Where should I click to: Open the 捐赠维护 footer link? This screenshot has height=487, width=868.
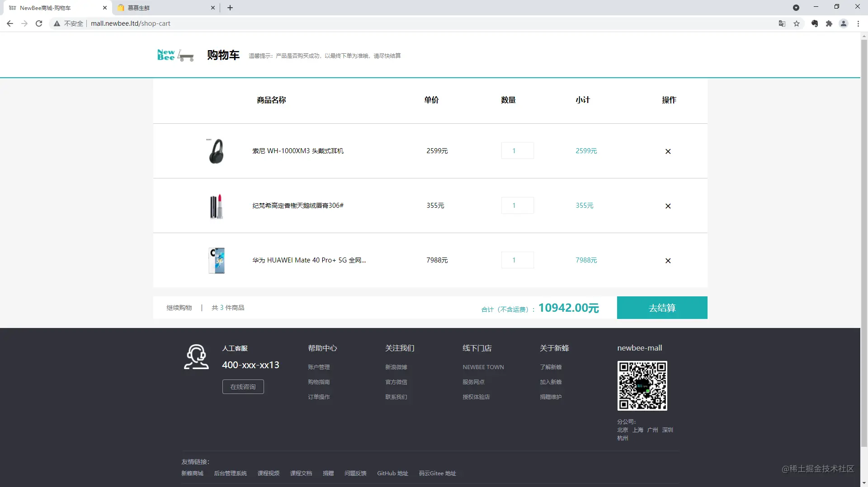pyautogui.click(x=551, y=397)
